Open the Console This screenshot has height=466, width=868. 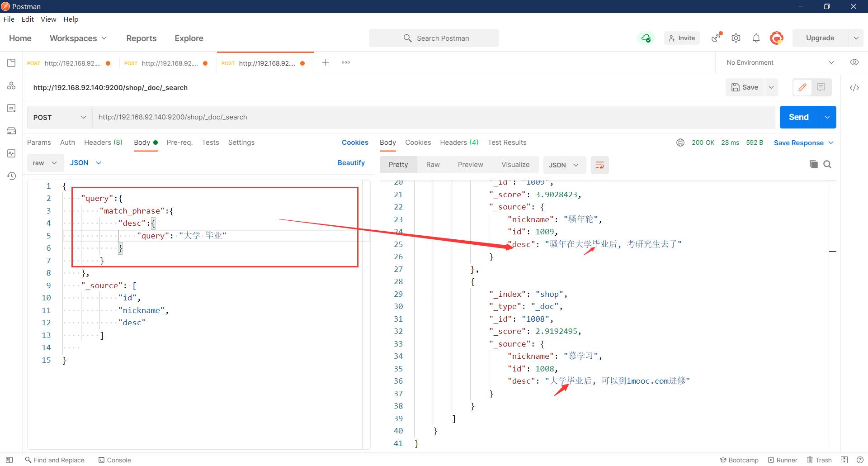pyautogui.click(x=115, y=460)
